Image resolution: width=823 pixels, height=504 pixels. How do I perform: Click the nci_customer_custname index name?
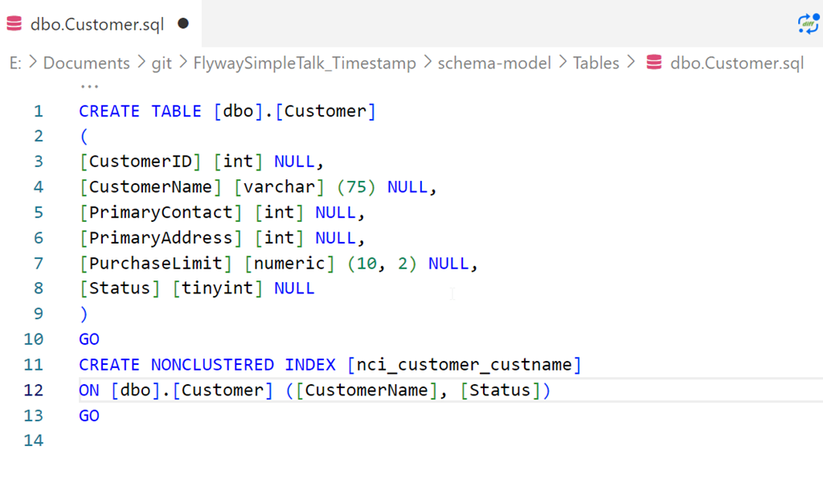click(x=464, y=365)
